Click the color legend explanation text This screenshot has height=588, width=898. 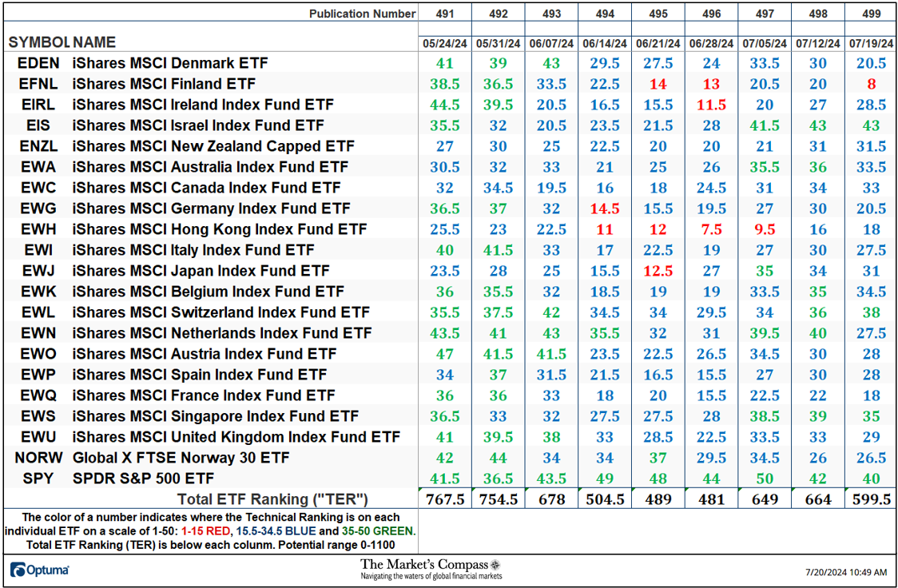point(211,531)
